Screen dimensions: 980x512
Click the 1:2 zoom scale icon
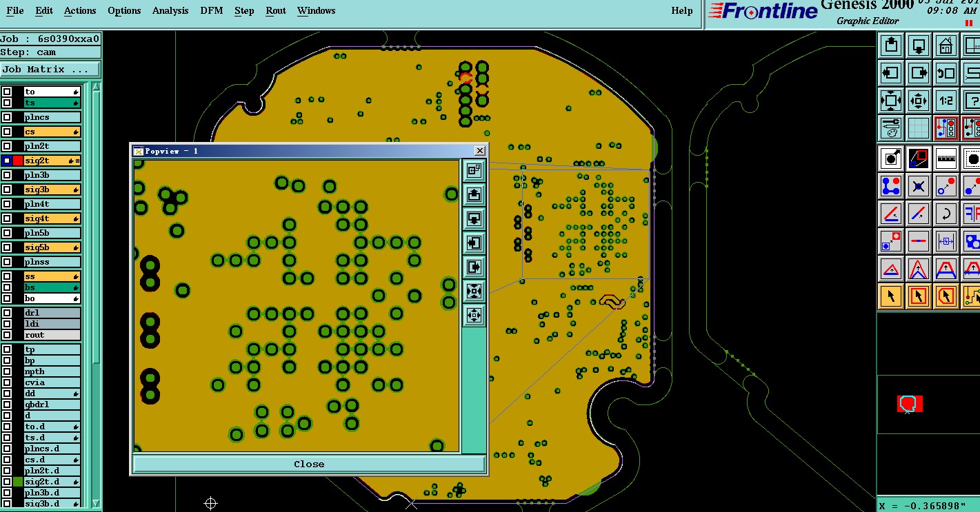click(x=946, y=101)
